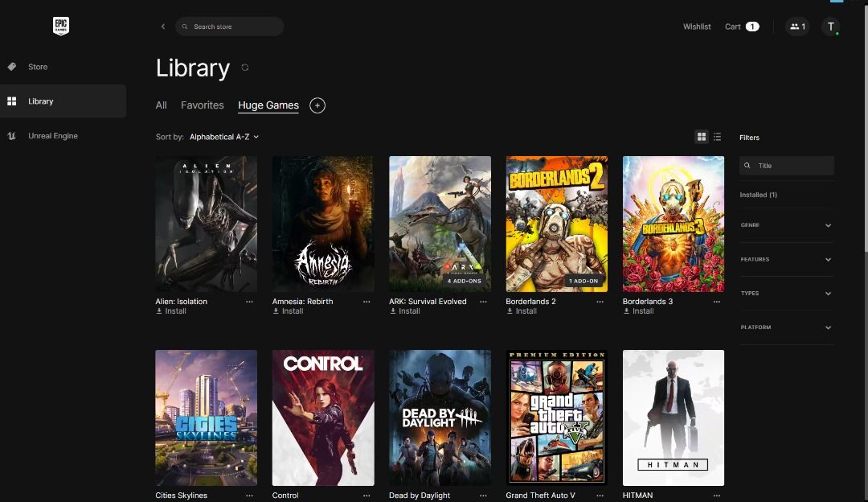Click the Epic Games logo
This screenshot has height=502, width=868.
[x=61, y=26]
